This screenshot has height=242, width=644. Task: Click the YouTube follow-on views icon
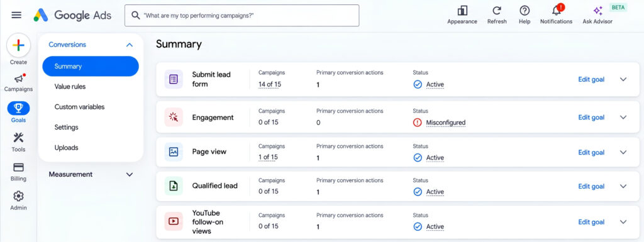point(174,221)
